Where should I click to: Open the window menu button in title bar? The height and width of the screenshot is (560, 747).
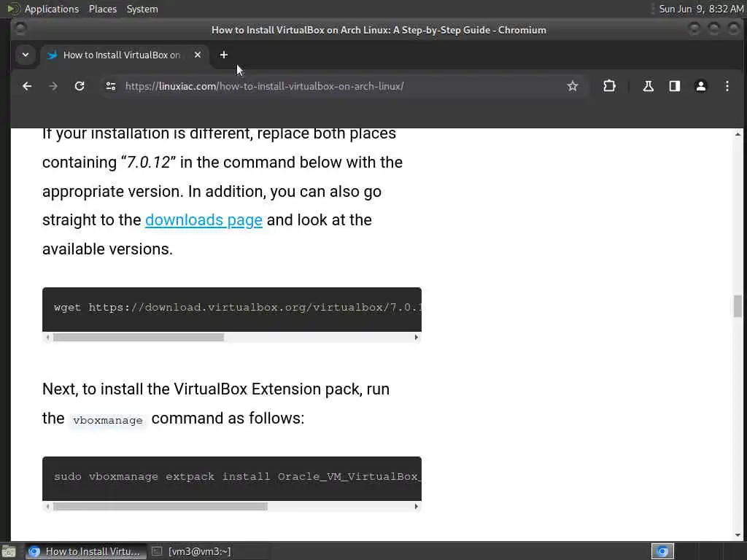[20, 29]
